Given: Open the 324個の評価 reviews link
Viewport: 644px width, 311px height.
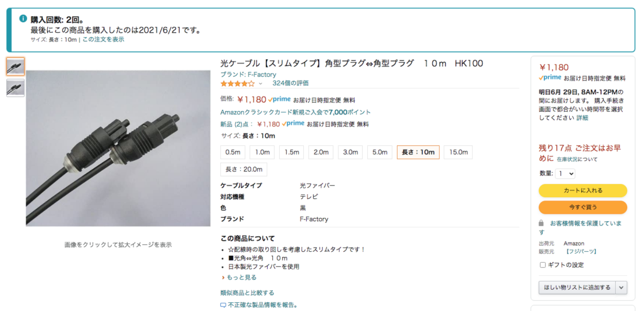Looking at the screenshot, I should tap(291, 84).
